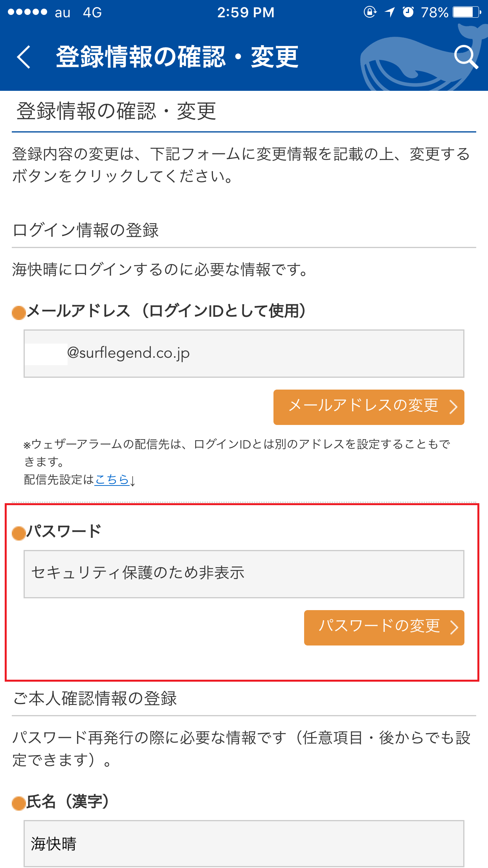Screen dimensions: 488x868
Task: Select the hidden password field
Action: point(244,574)
